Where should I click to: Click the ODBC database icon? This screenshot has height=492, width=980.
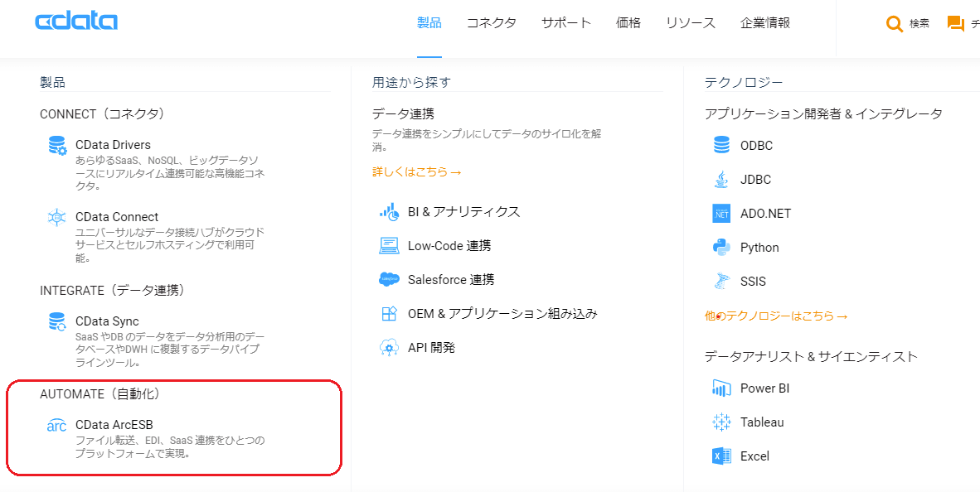coord(721,146)
